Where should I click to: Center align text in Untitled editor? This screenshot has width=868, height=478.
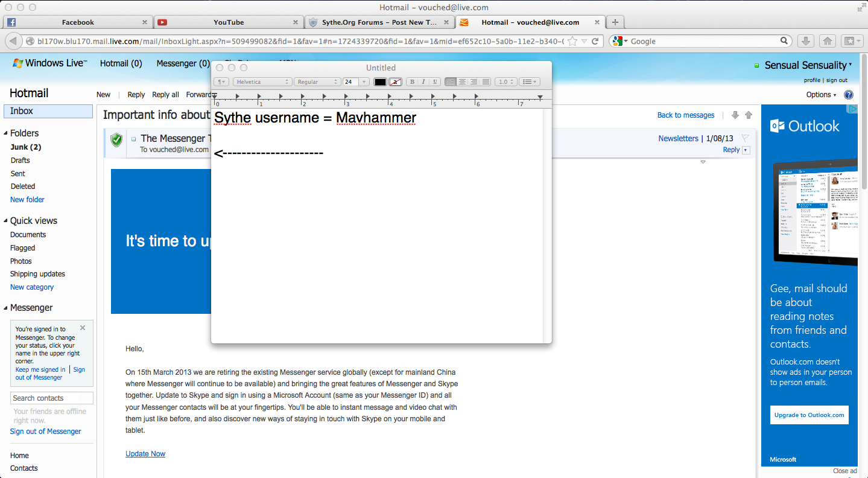[462, 82]
